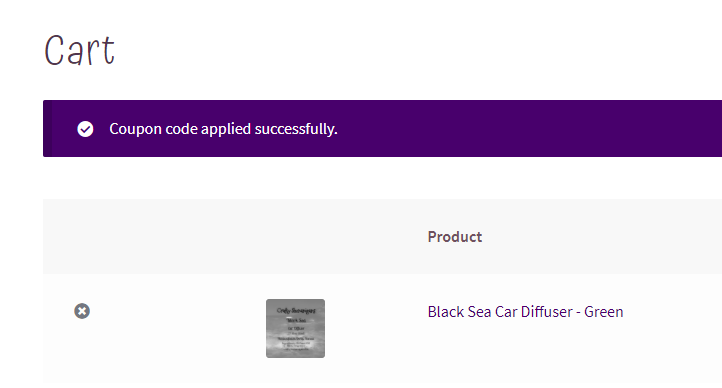Open Black Sea Car Diffuser - Green link
Viewport: 722px width, 388px height.
(x=525, y=312)
